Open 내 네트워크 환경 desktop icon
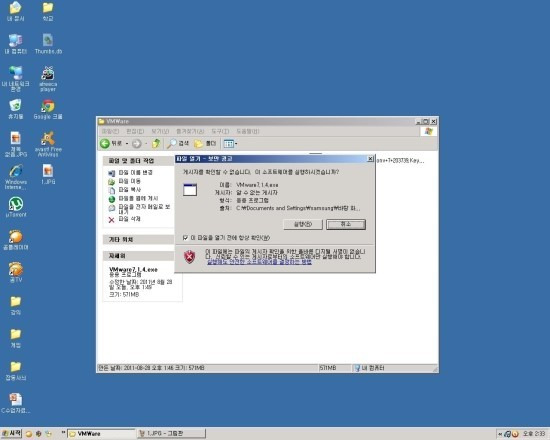Image resolution: width=550 pixels, height=440 pixels. point(15,79)
